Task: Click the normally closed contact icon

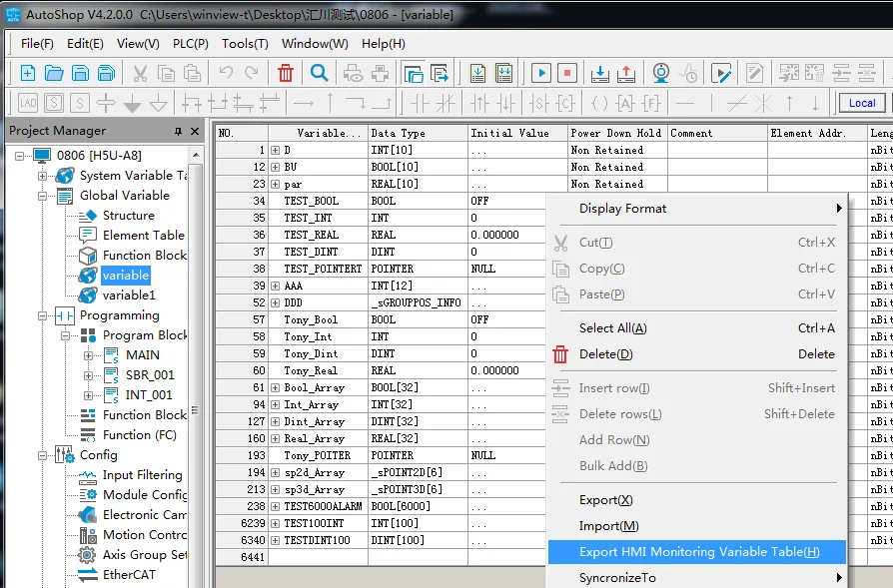Action: pos(446,104)
